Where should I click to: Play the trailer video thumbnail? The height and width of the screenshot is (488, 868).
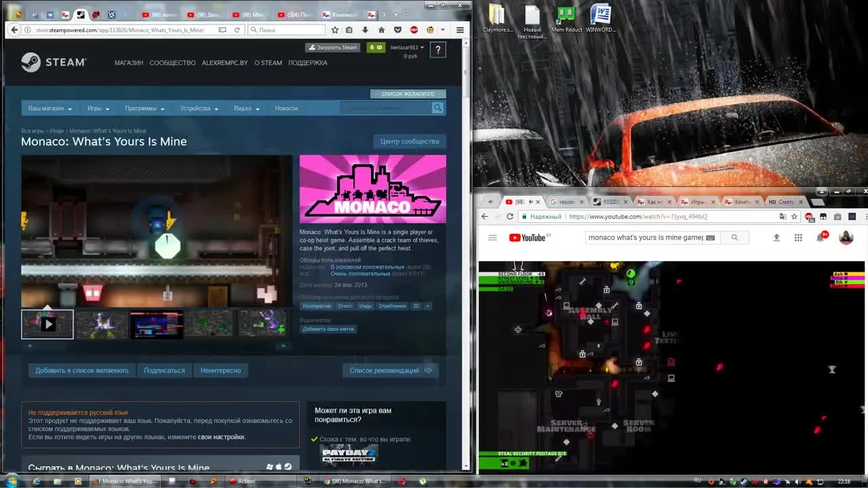pyautogui.click(x=47, y=325)
